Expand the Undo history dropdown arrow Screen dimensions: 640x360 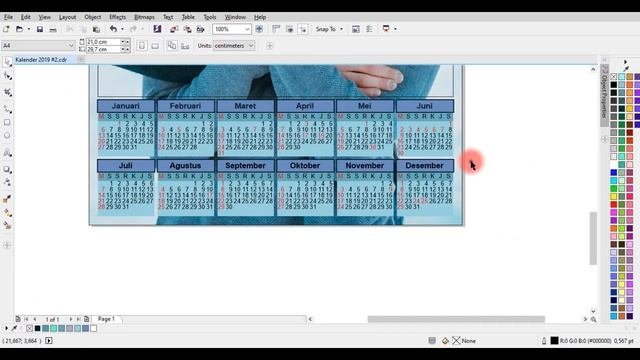coord(122,29)
